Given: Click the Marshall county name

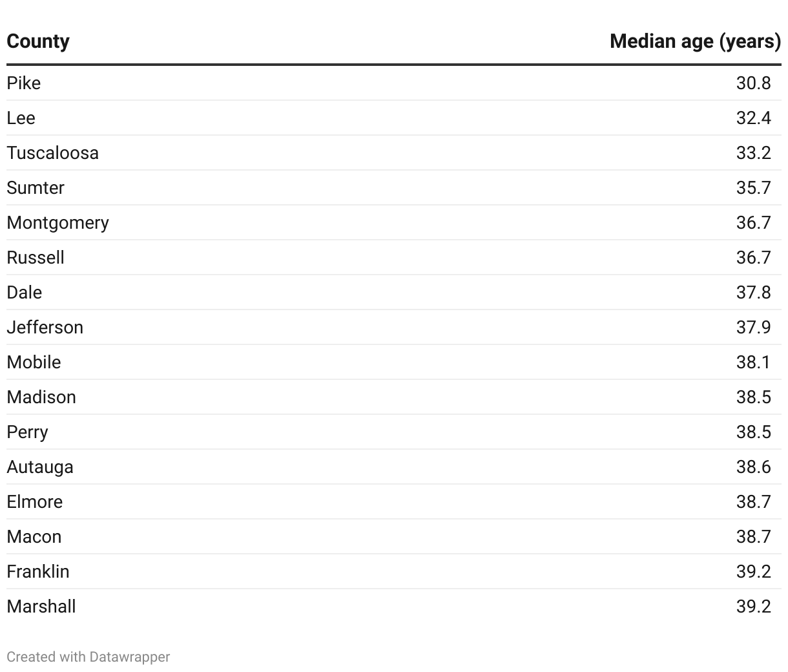Looking at the screenshot, I should (x=41, y=607).
